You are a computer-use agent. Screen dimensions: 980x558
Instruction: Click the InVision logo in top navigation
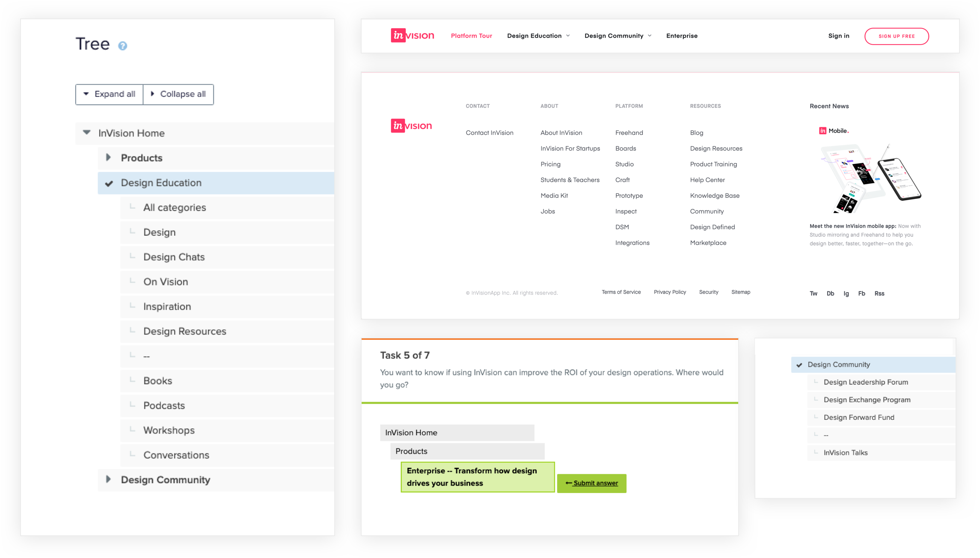(x=412, y=36)
